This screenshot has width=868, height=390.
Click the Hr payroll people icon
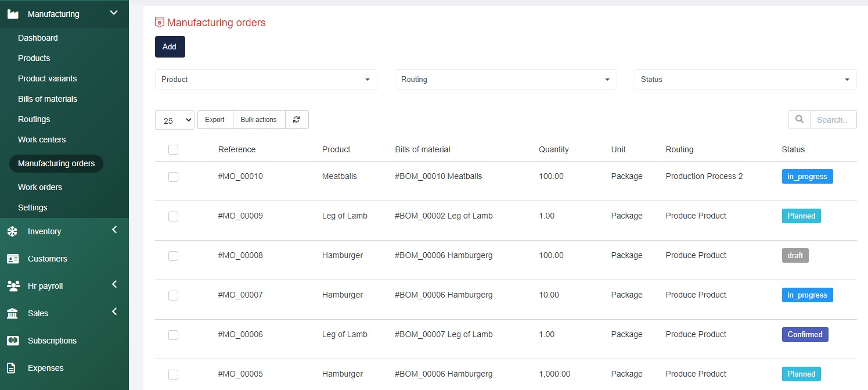(12, 286)
